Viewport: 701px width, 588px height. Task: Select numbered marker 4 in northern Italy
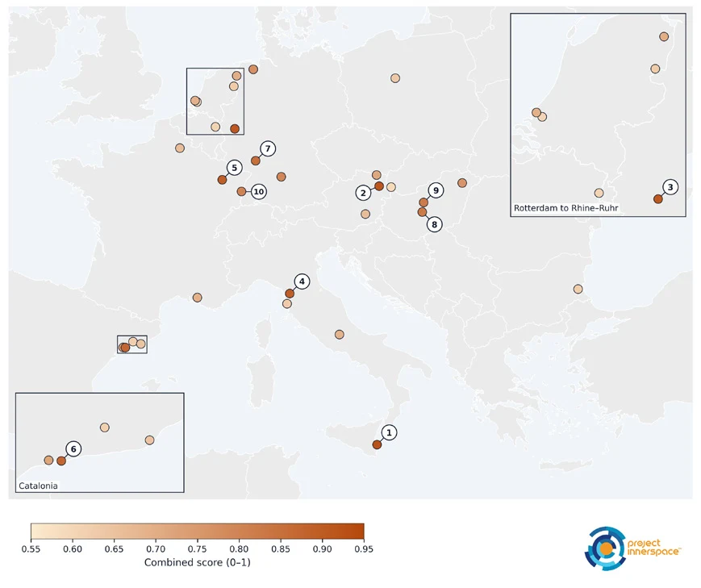click(302, 281)
